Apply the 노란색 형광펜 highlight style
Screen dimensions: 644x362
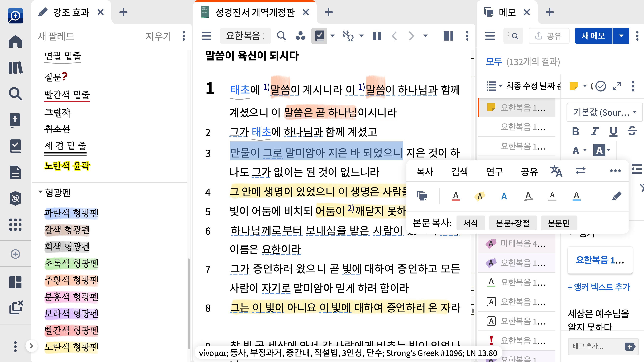click(71, 347)
